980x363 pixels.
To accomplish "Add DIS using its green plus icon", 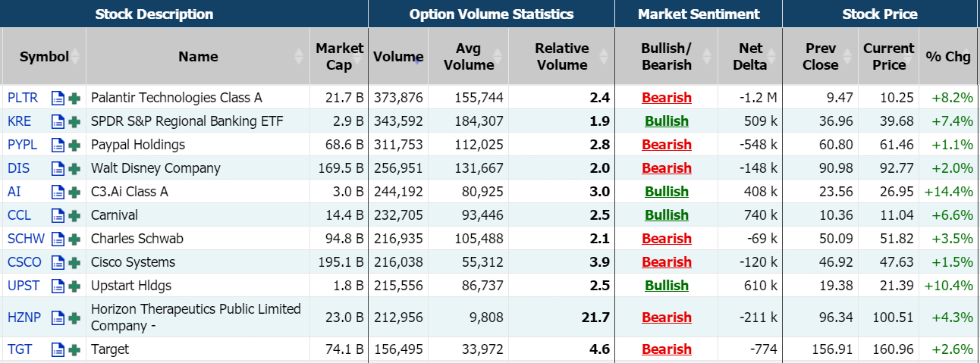I will (74, 168).
